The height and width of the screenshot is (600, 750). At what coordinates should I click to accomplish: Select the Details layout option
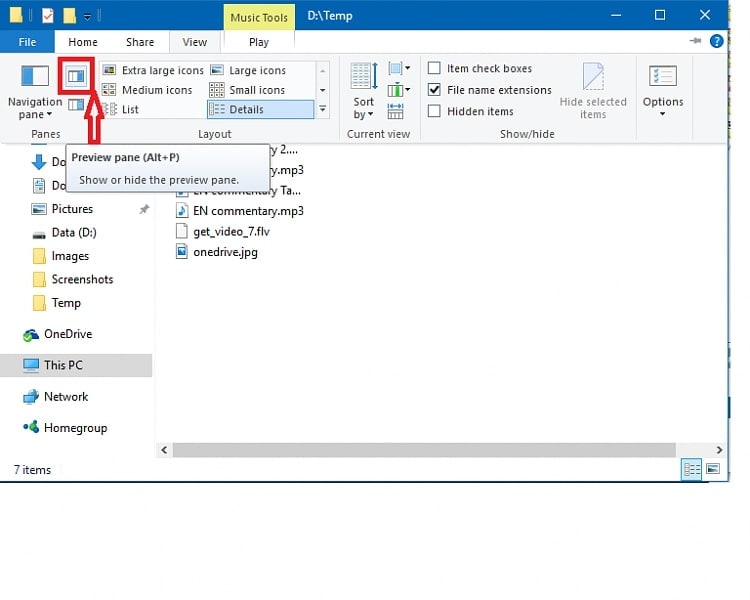pyautogui.click(x=261, y=110)
